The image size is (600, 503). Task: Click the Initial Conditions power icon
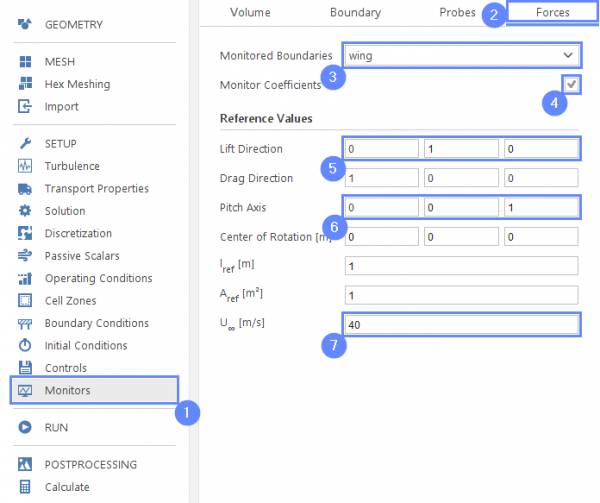click(25, 346)
